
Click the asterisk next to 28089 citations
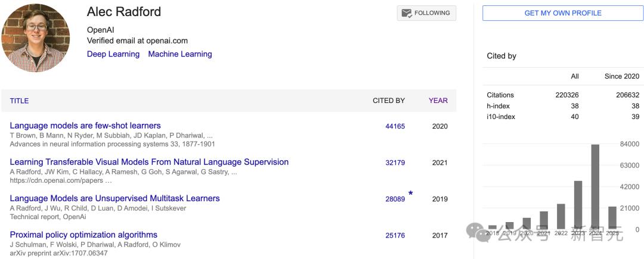pos(410,194)
